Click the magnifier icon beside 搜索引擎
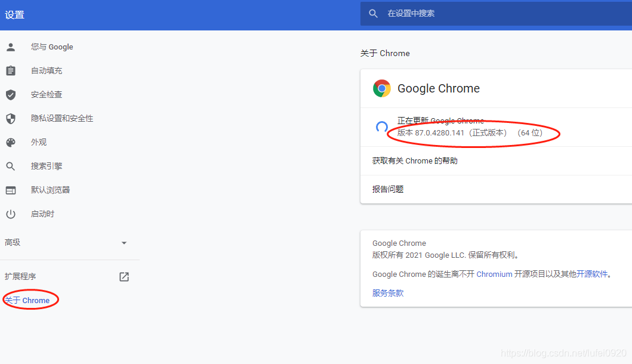The width and height of the screenshot is (632, 364). [x=11, y=166]
